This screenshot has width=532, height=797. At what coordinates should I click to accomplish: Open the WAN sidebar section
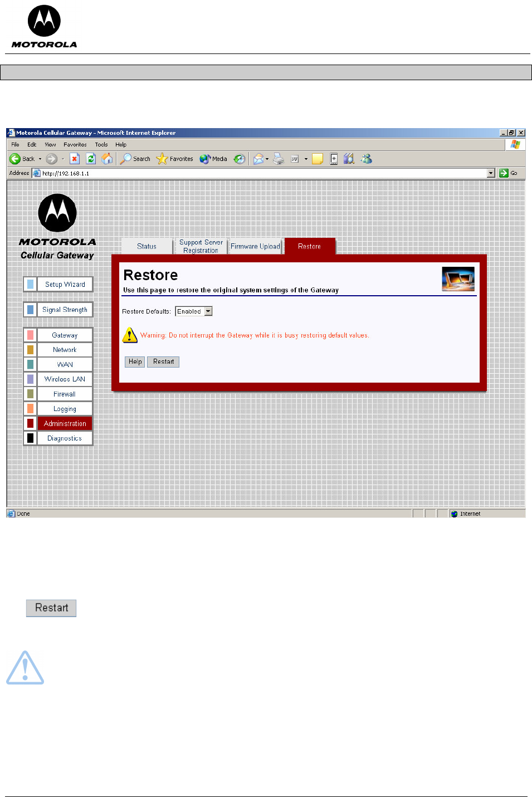65,365
